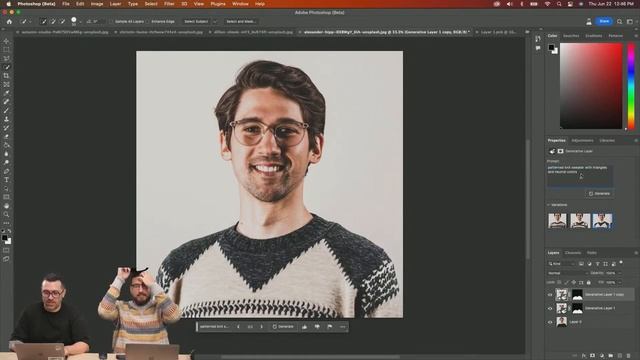Viewport: 640px width, 360px height.
Task: Select the Crop tool
Action: pos(6,76)
